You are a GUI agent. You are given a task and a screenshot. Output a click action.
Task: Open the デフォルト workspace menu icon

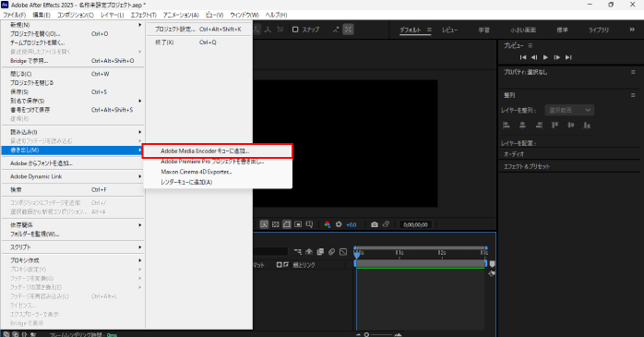(429, 30)
